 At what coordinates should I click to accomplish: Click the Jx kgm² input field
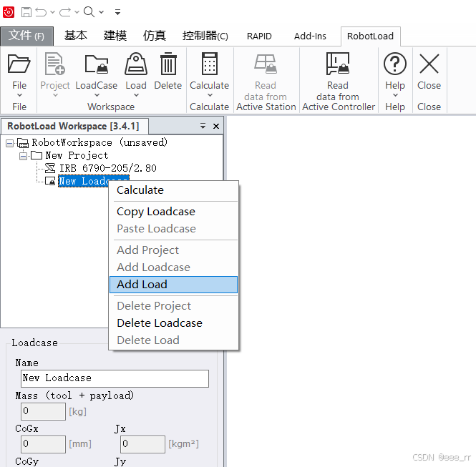click(142, 444)
